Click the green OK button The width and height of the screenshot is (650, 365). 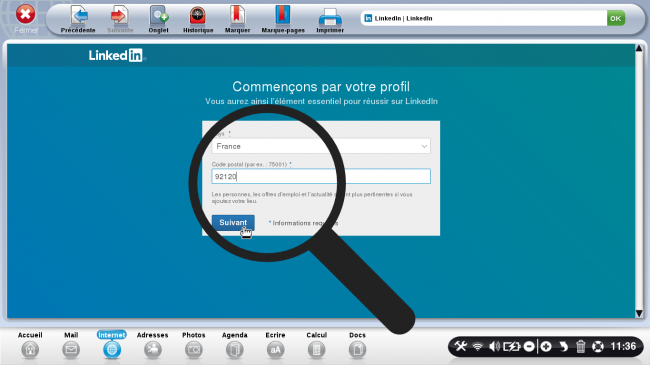click(616, 18)
